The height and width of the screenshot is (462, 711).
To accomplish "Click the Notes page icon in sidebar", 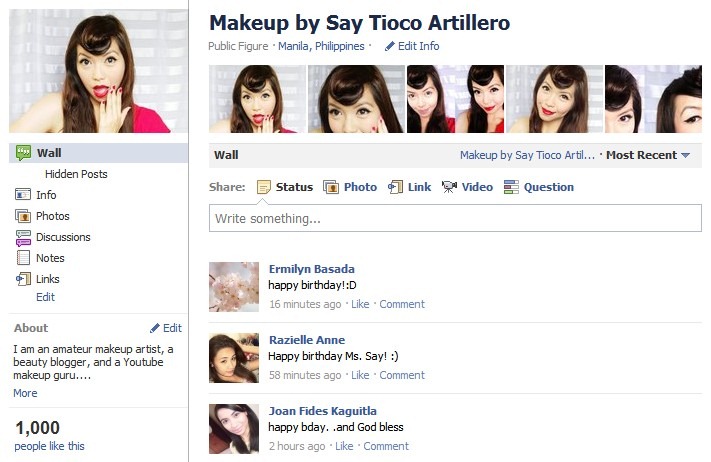I will click(23, 258).
